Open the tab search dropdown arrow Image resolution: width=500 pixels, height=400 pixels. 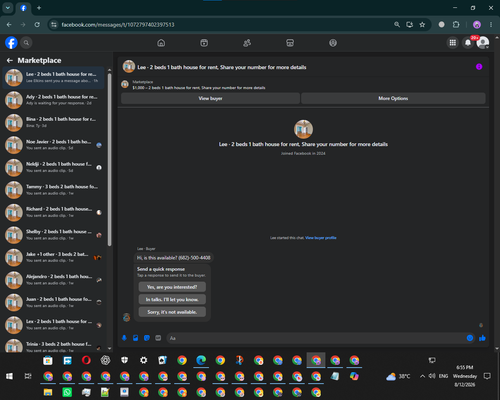point(8,8)
